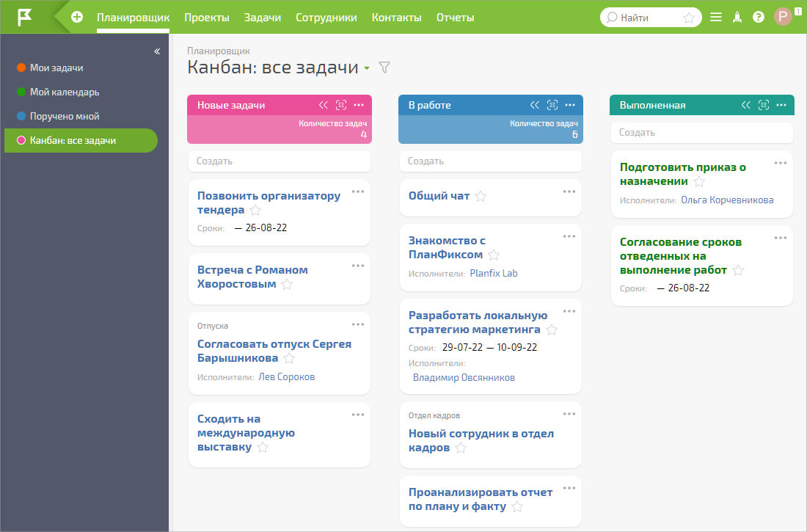The width and height of the screenshot is (807, 532).
Task: Star the Согласовать отпуск Сергея Барышникова task
Action: tap(289, 358)
